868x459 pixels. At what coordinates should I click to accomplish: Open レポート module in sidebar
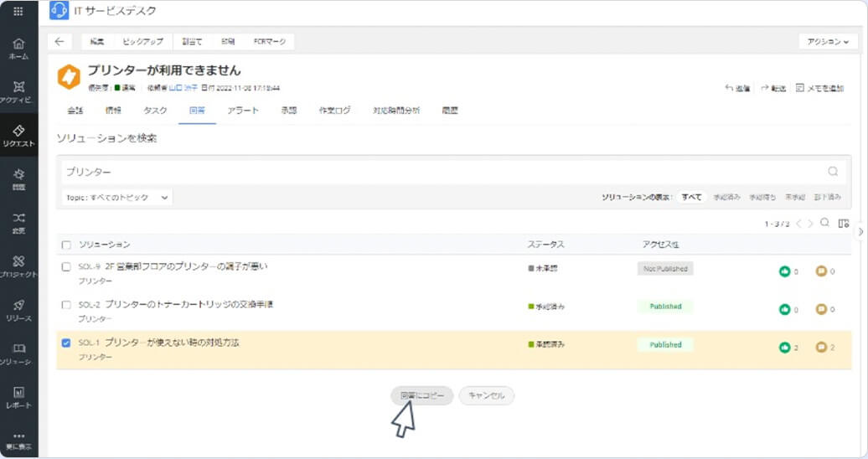(18, 397)
